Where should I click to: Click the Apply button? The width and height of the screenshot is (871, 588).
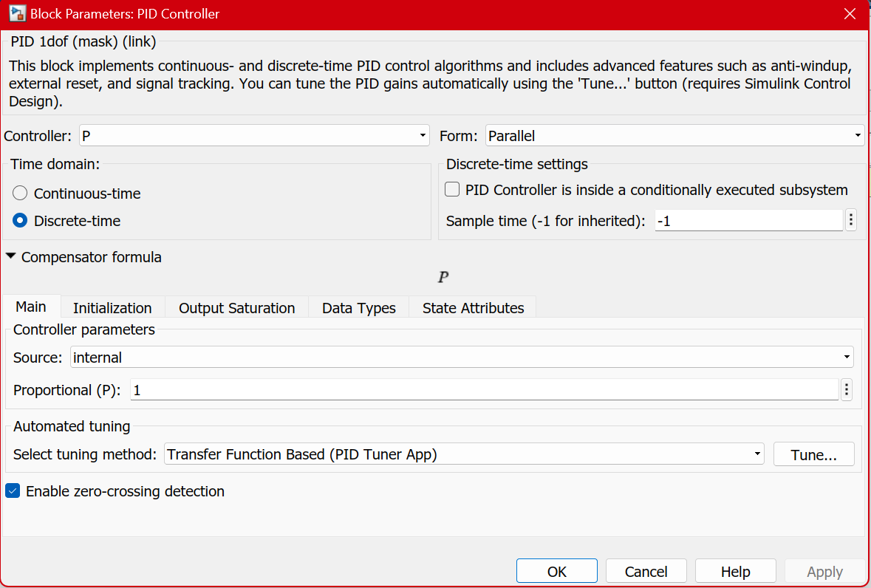point(825,571)
